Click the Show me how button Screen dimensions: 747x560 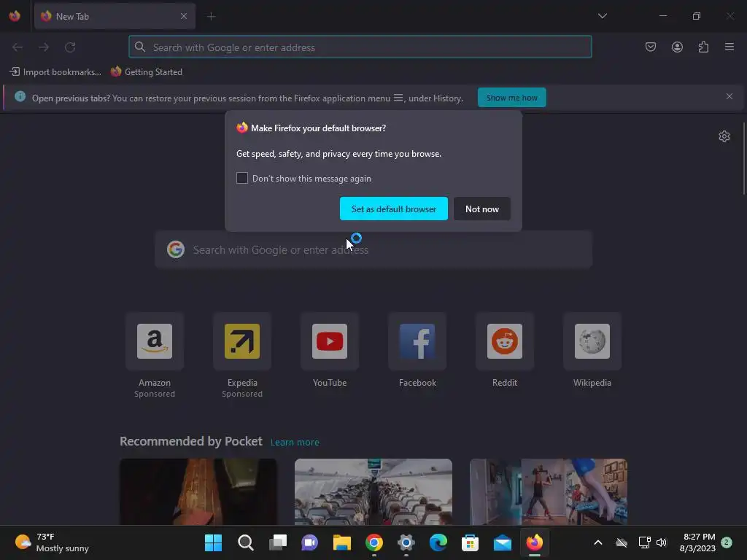511,98
